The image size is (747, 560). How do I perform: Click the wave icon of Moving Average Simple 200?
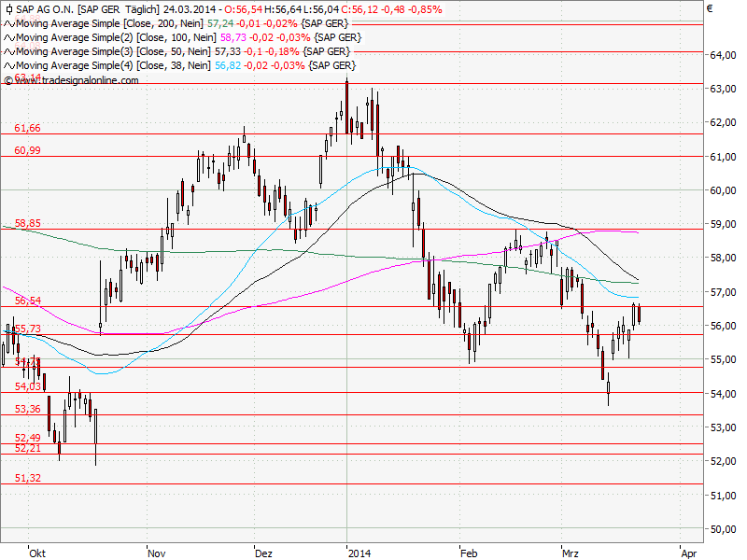point(8,25)
